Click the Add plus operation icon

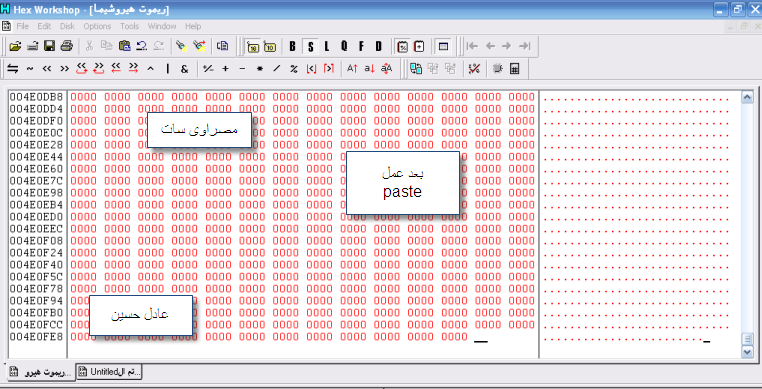click(x=225, y=69)
